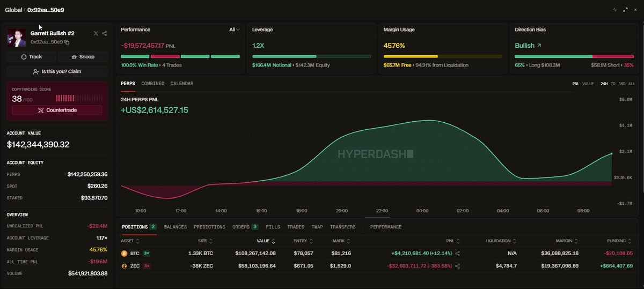This screenshot has width=644, height=289.
Task: Click the Margin Usage yellow bar
Action: click(443, 56)
